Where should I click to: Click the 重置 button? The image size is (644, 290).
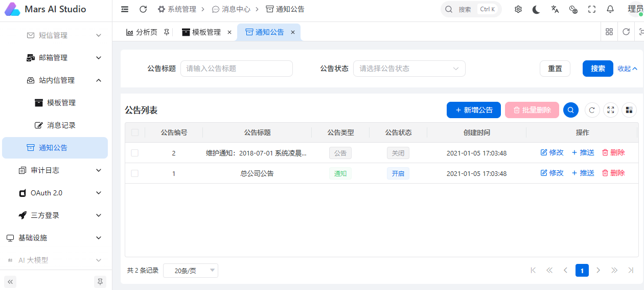tap(555, 69)
